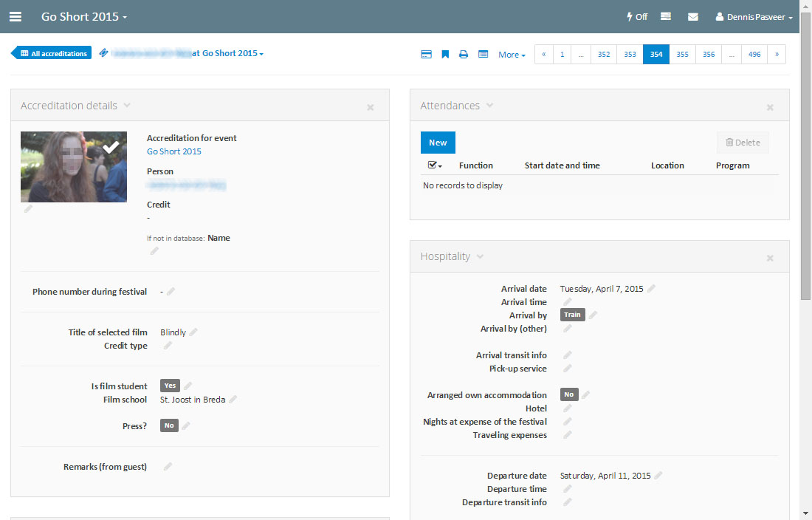Click the print icon in toolbar
The width and height of the screenshot is (812, 520).
(x=464, y=55)
